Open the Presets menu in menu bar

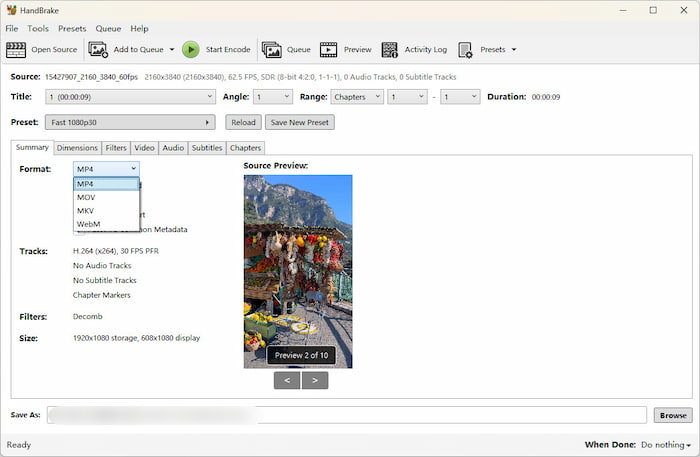(x=72, y=29)
